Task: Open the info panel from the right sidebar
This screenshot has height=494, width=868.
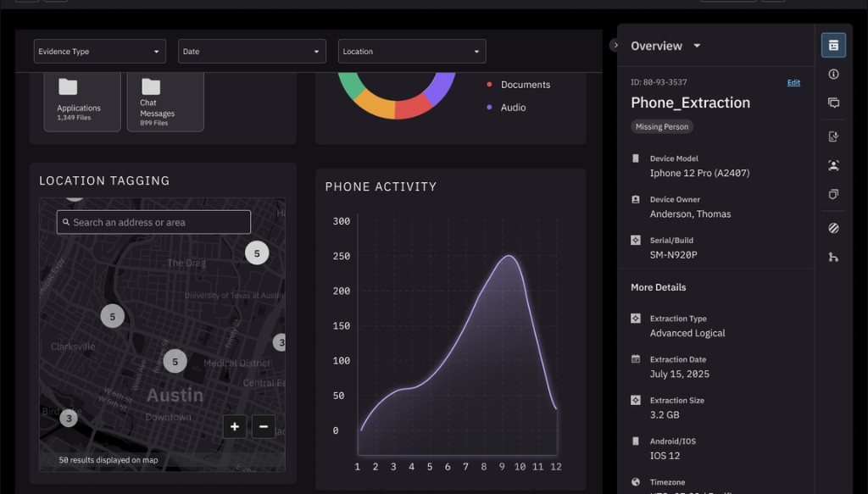Action: [833, 75]
